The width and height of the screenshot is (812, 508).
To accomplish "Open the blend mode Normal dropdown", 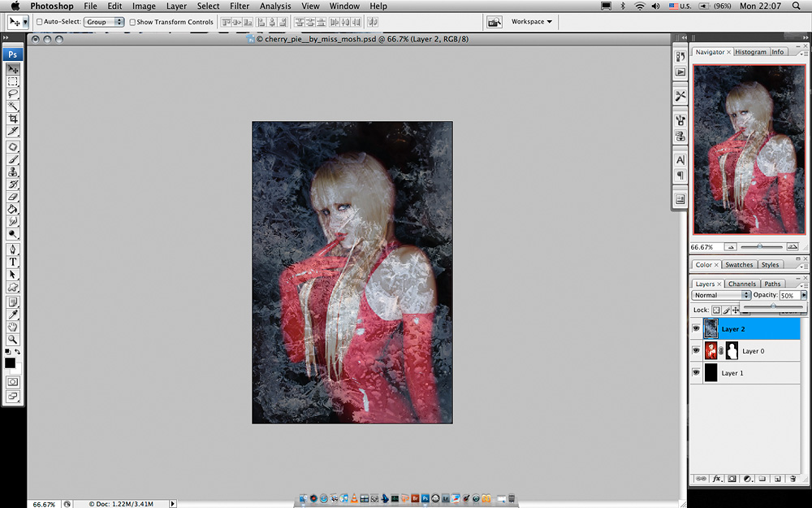I will (x=721, y=295).
